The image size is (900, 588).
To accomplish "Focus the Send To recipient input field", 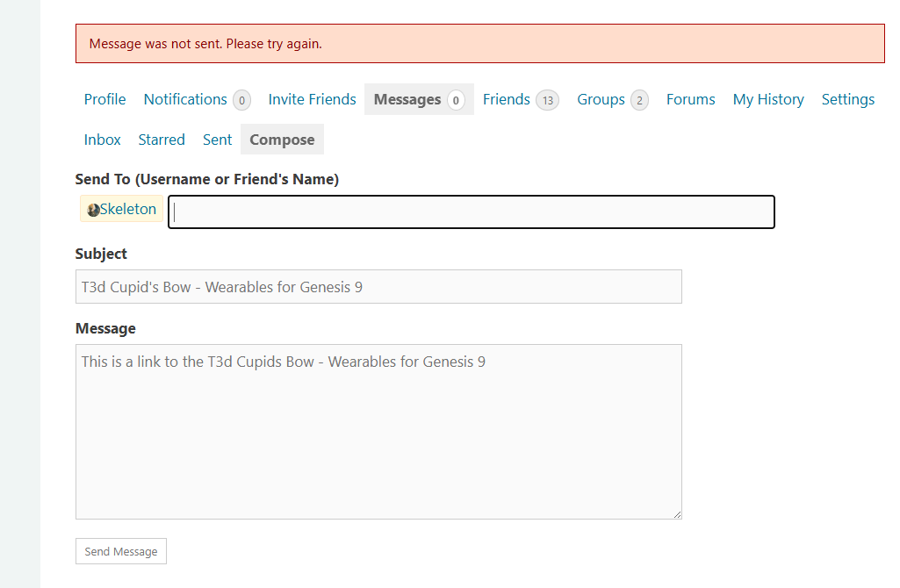I will [x=472, y=212].
